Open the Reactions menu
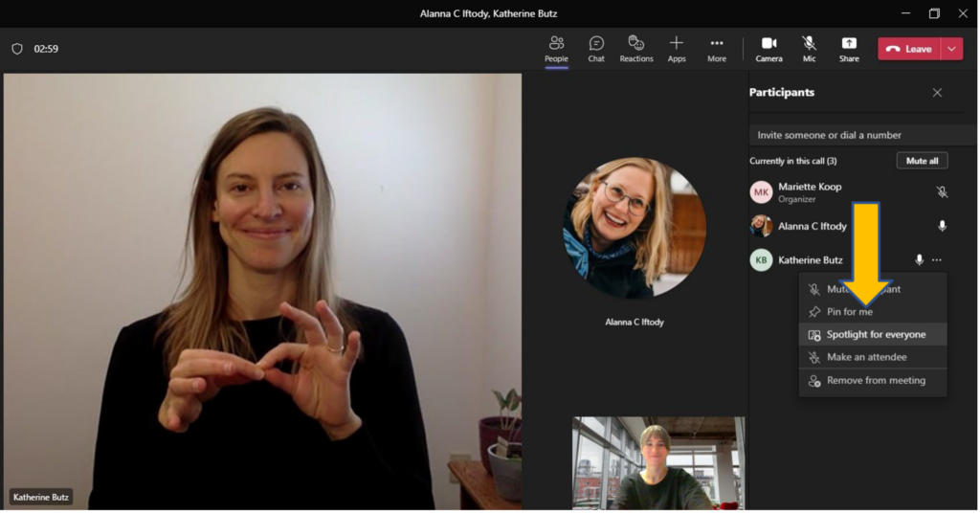 tap(635, 49)
